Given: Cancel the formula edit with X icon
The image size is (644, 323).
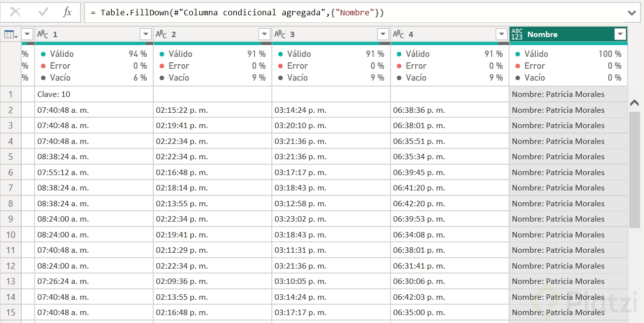Looking at the screenshot, I should [15, 12].
